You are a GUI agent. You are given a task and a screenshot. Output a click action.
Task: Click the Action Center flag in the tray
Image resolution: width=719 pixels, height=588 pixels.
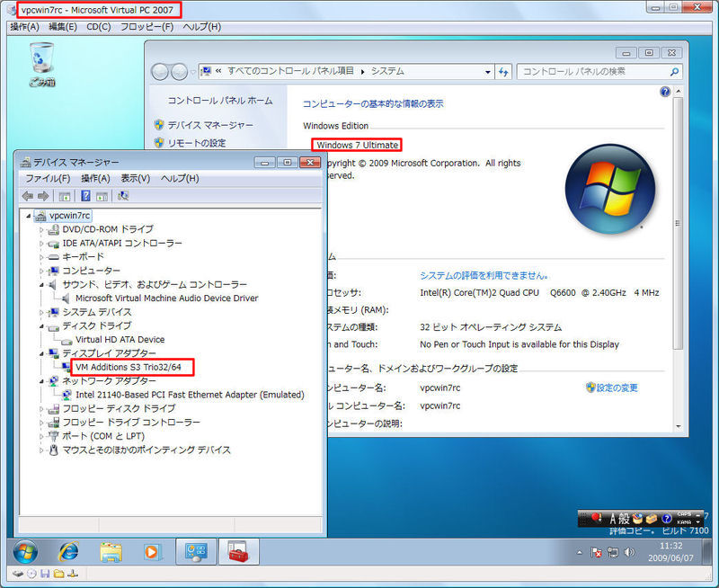[x=596, y=553]
